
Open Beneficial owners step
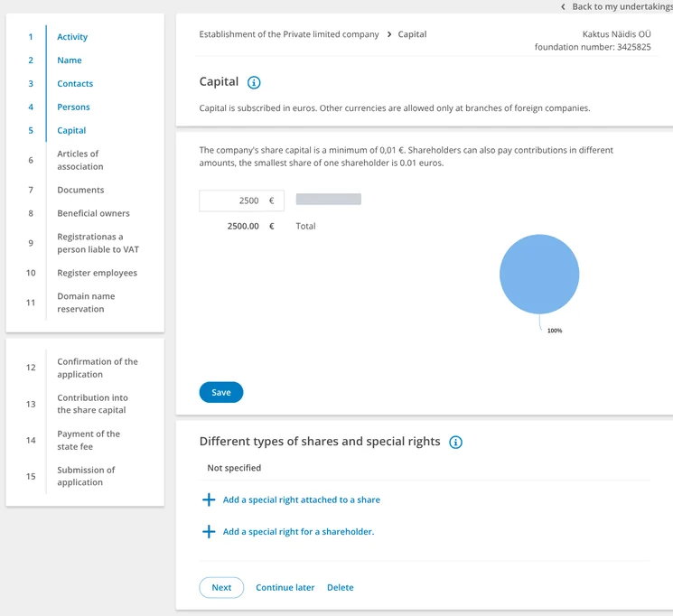click(x=93, y=213)
